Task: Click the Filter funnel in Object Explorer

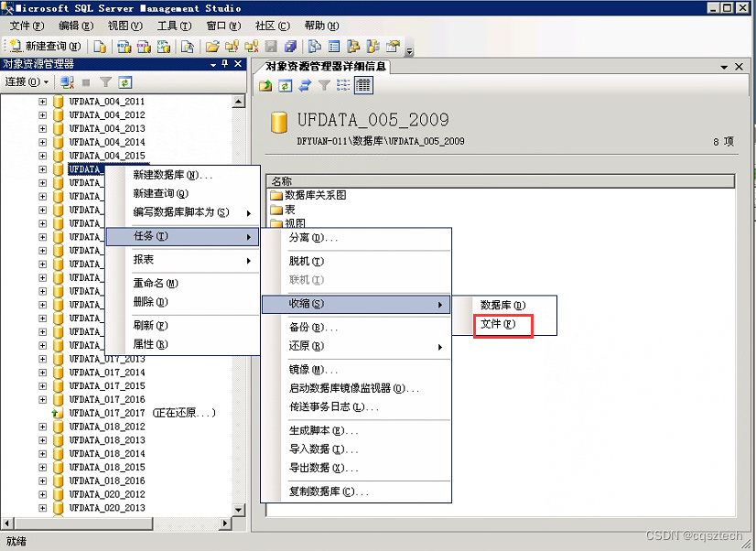Action: (x=105, y=82)
